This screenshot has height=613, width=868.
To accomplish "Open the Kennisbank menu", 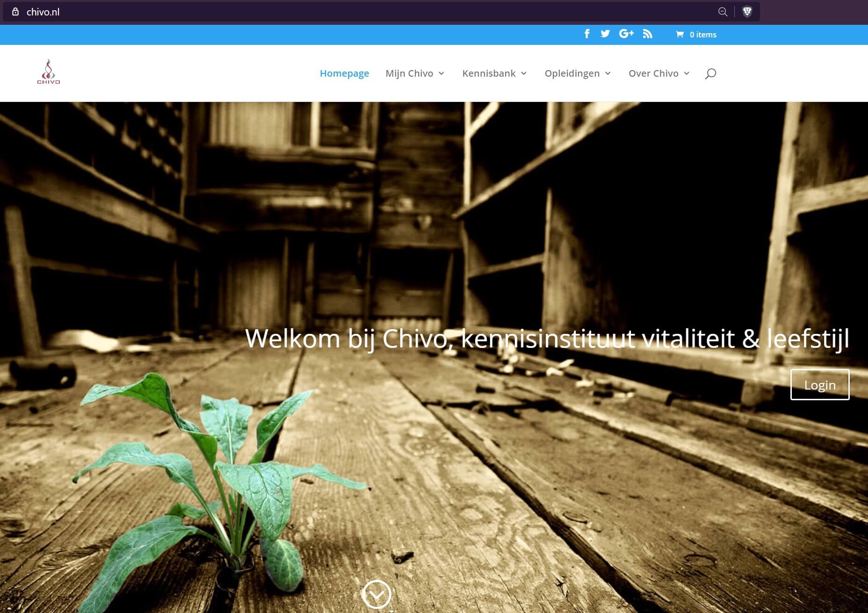I will coord(495,73).
